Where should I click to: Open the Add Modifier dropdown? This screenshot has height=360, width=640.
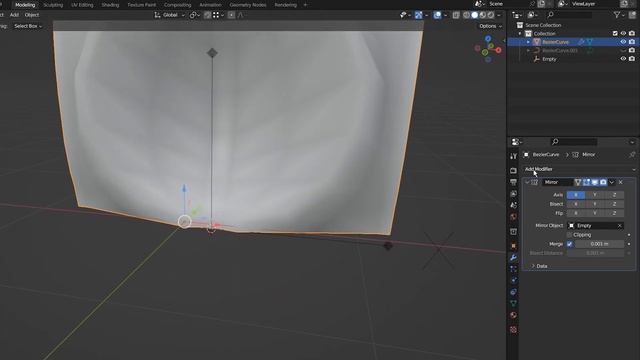click(x=580, y=169)
